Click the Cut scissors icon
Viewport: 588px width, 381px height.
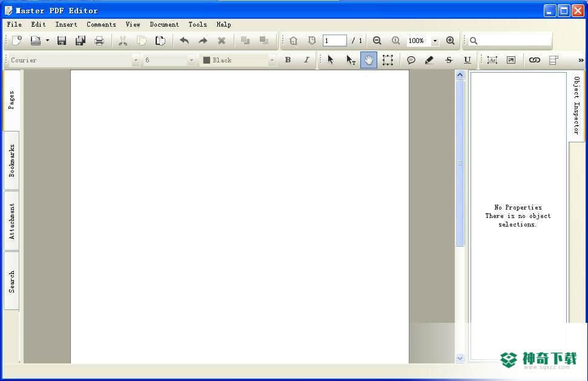[x=122, y=41]
